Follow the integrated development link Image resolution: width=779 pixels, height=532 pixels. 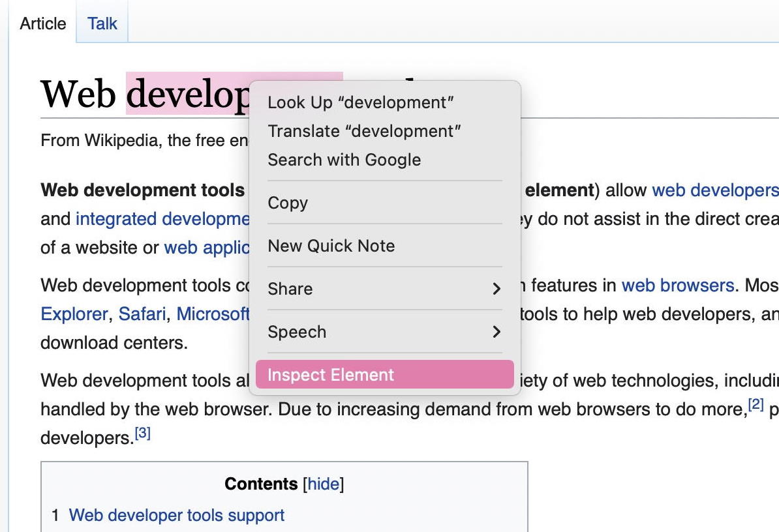click(162, 219)
